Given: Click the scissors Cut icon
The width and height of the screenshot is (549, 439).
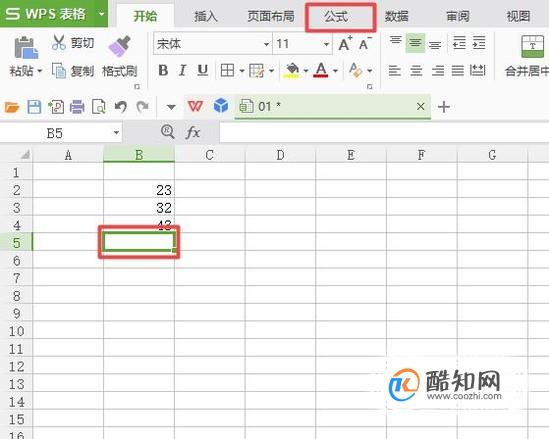Looking at the screenshot, I should point(58,42).
